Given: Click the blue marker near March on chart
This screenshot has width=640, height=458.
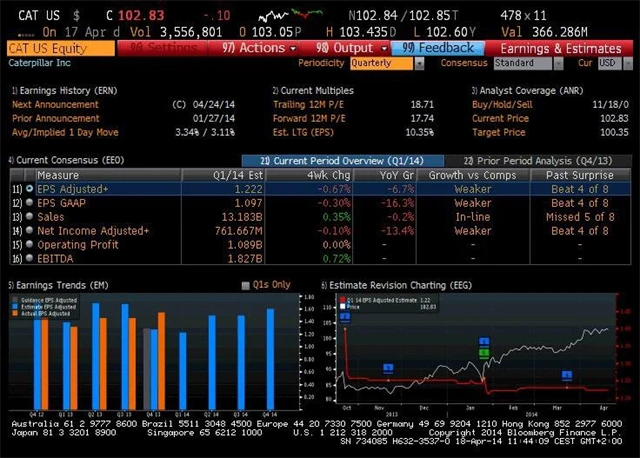Looking at the screenshot, I should (567, 375).
